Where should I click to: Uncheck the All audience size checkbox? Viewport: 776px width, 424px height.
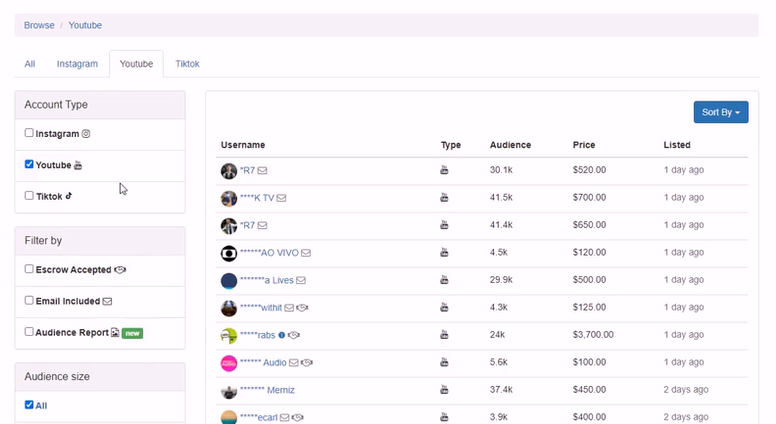pos(29,405)
